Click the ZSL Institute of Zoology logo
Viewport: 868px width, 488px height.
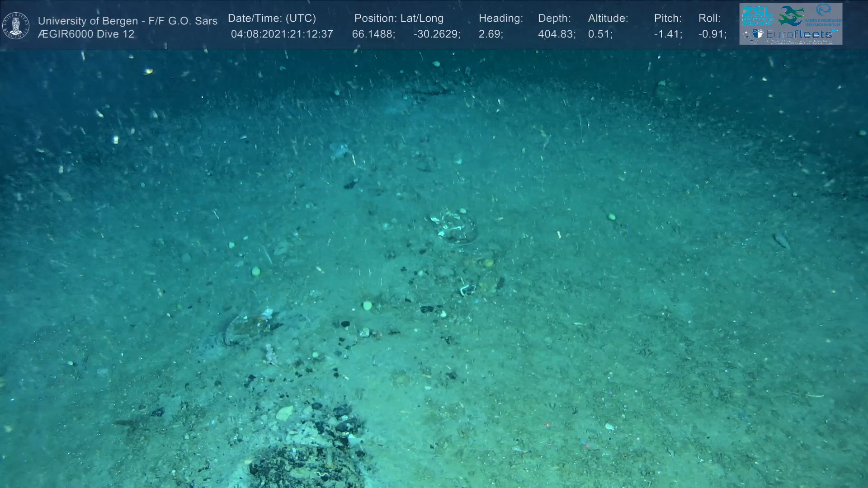point(757,15)
